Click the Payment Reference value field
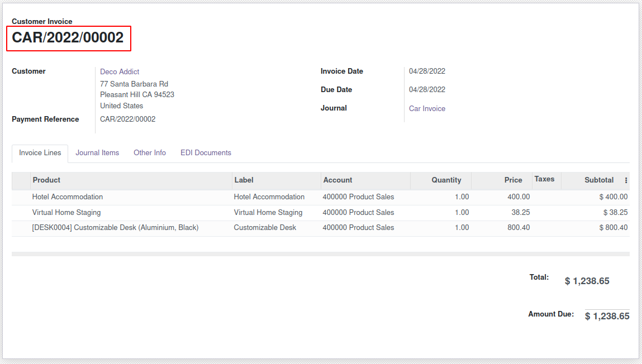The height and width of the screenshot is (364, 642). coord(128,119)
